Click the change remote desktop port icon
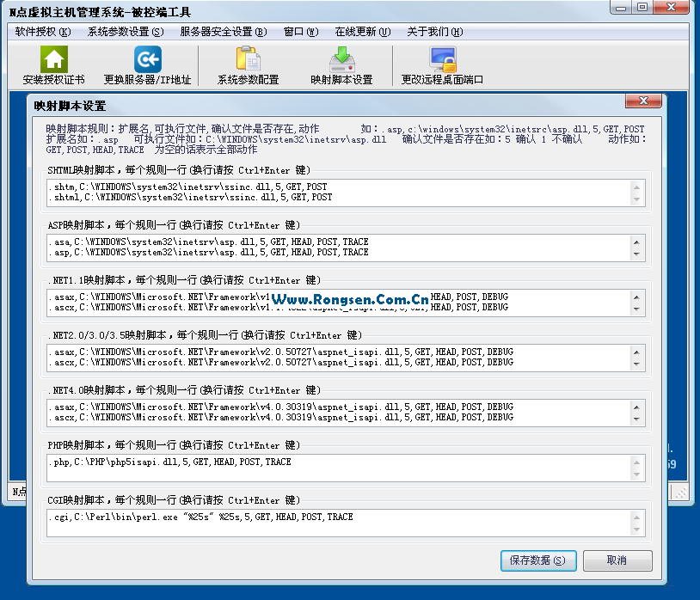The image size is (700, 600). (x=442, y=59)
